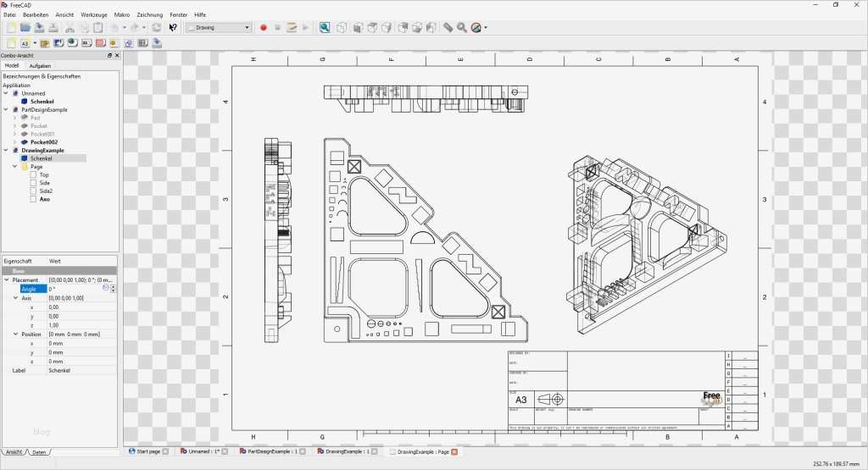Increment the Angle value spinner
This screenshot has height=470, width=868.
point(114,286)
